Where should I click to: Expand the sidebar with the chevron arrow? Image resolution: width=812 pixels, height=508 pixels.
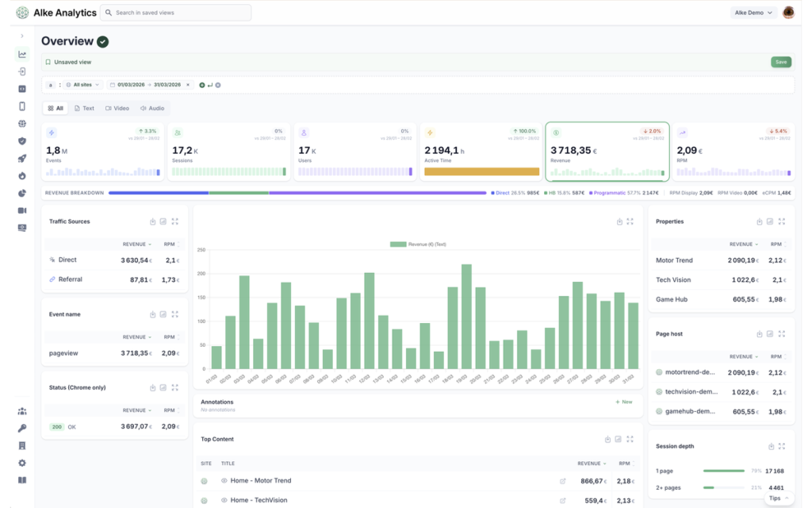click(x=22, y=36)
